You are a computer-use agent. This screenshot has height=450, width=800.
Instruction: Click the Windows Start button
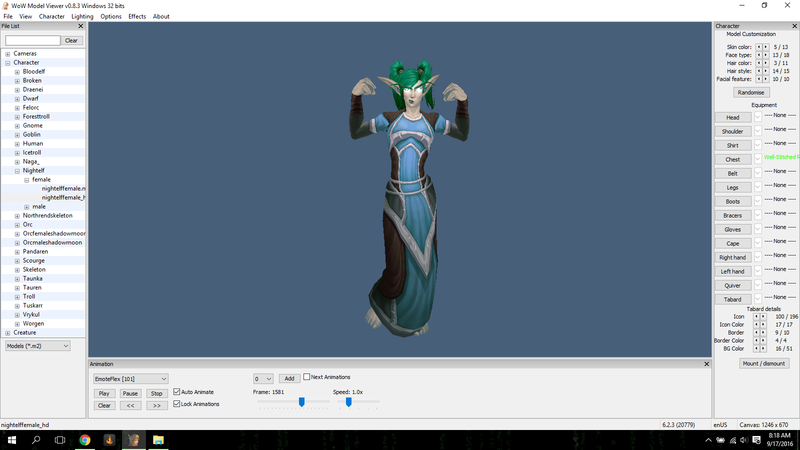(x=11, y=440)
